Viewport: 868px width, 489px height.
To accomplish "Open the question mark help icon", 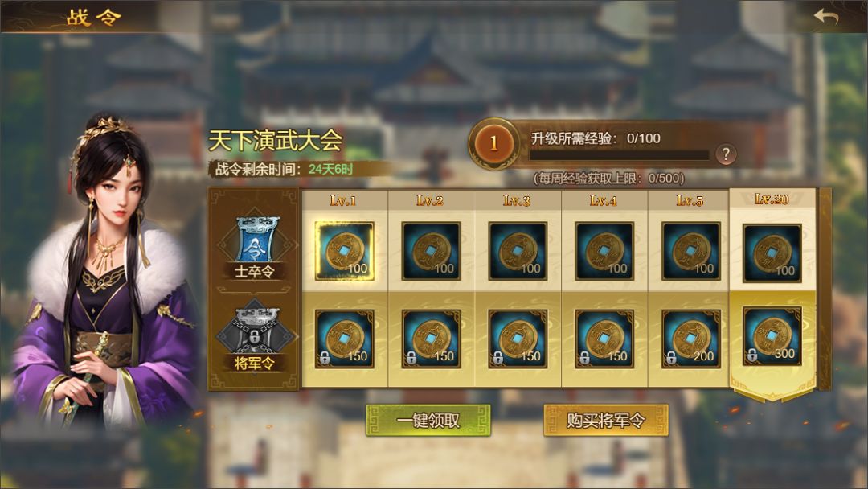I will pyautogui.click(x=726, y=154).
